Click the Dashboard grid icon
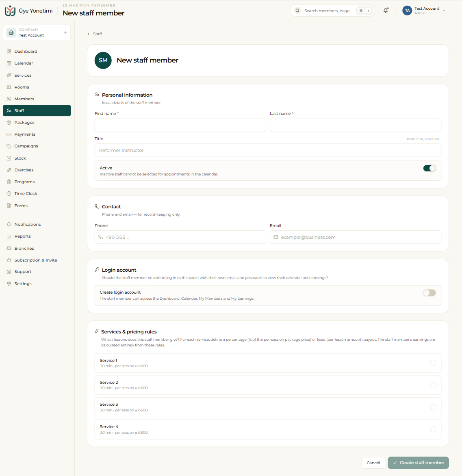This screenshot has width=462, height=476. (x=9, y=51)
